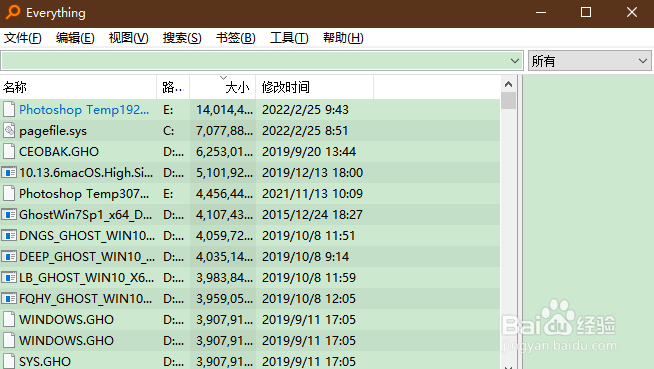Click the date 2019/9/20 13:44

coord(309,151)
